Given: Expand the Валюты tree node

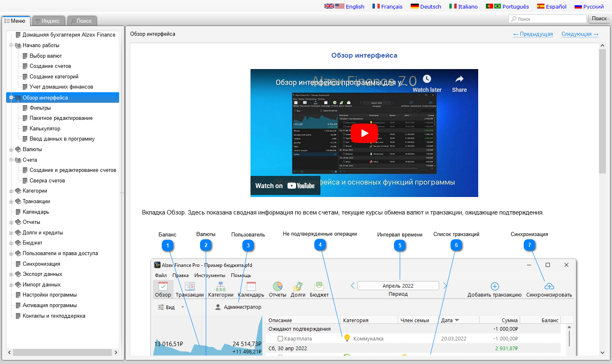Looking at the screenshot, I should [x=11, y=149].
